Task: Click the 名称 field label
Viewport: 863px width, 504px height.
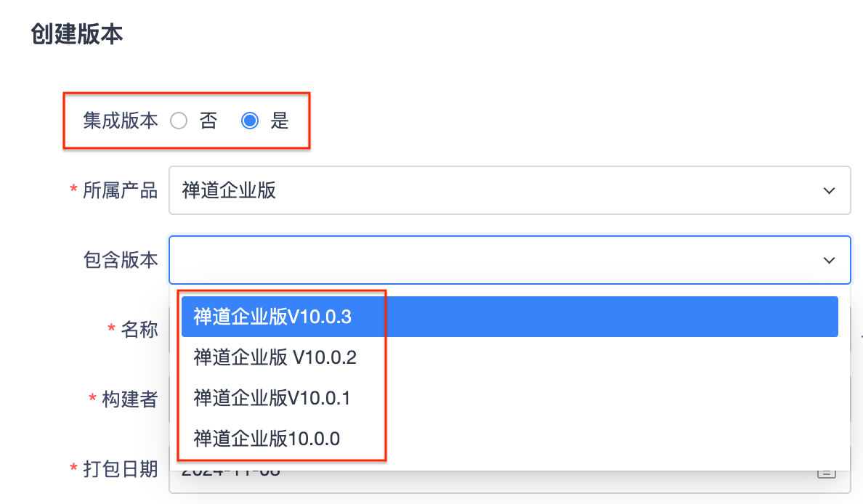Action: [x=139, y=330]
